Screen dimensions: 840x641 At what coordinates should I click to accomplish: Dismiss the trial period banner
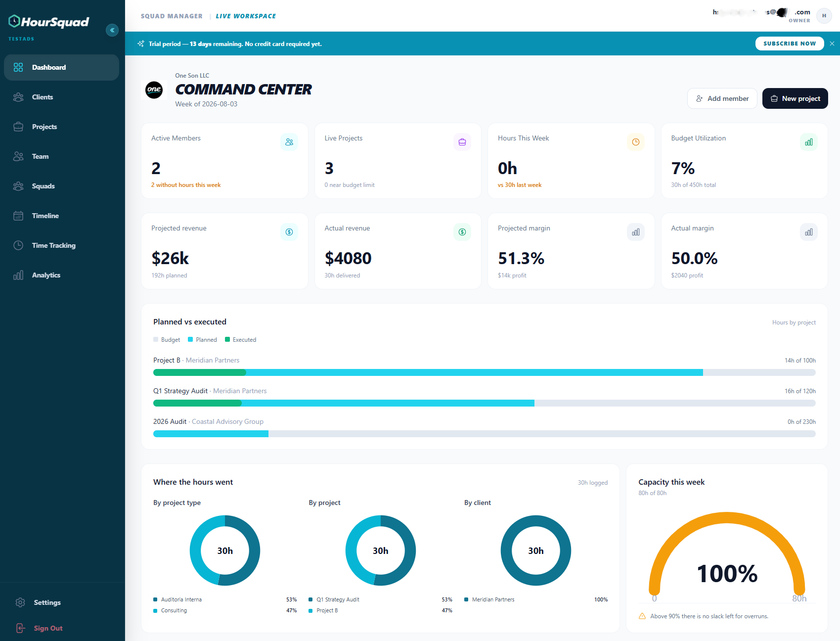click(x=832, y=44)
